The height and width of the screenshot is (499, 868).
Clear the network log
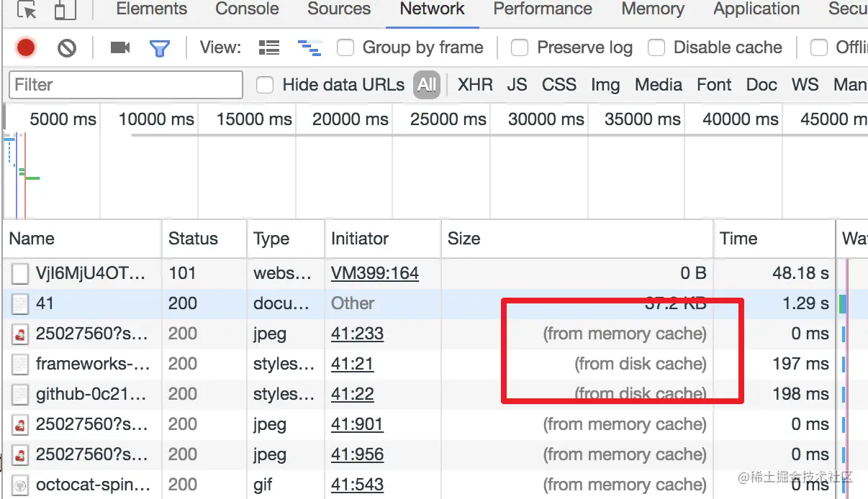pyautogui.click(x=67, y=48)
